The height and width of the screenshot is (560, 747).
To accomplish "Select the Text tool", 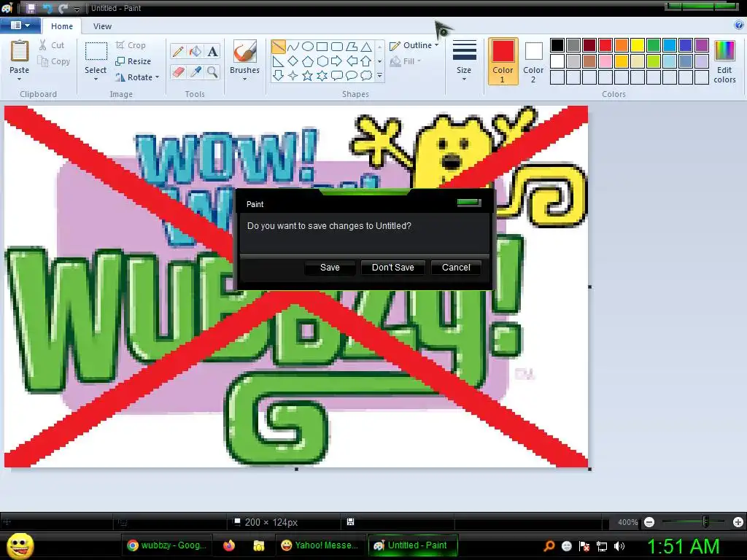I will point(212,51).
